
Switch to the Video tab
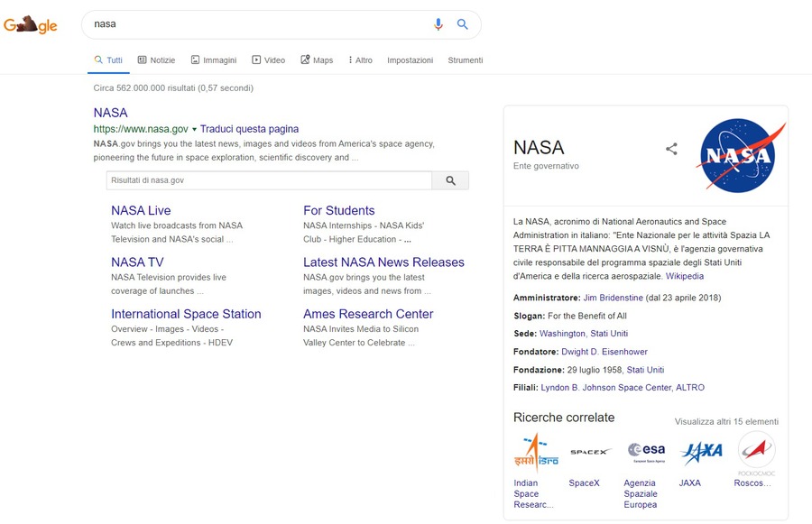268,60
